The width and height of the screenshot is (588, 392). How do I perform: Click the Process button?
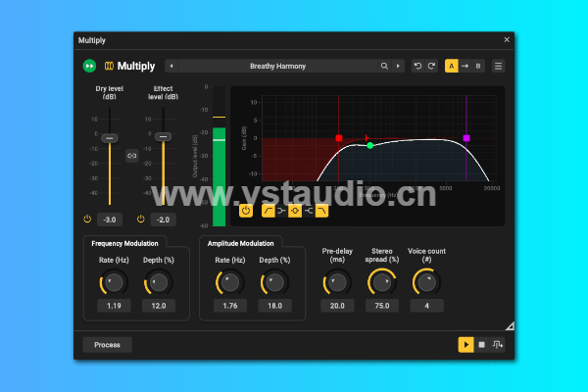pos(107,345)
